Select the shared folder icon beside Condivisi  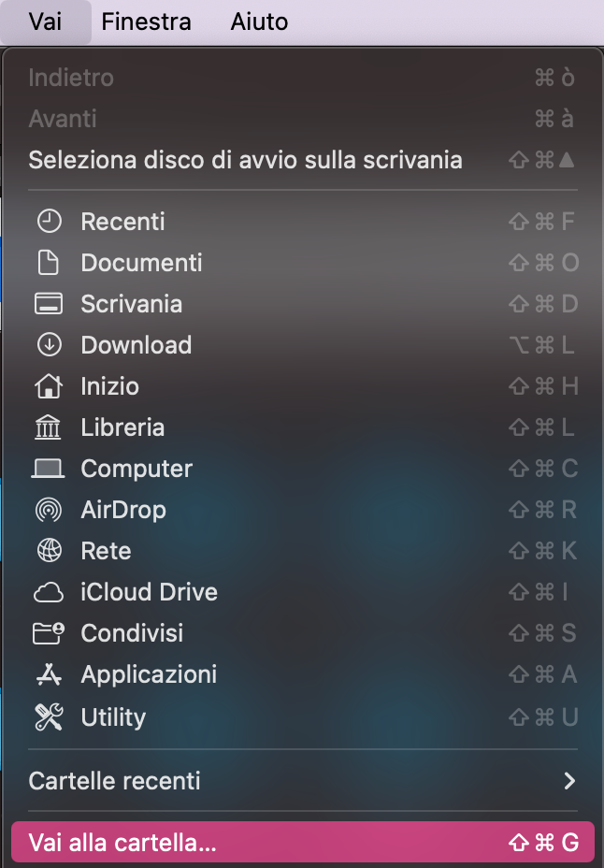pos(52,633)
